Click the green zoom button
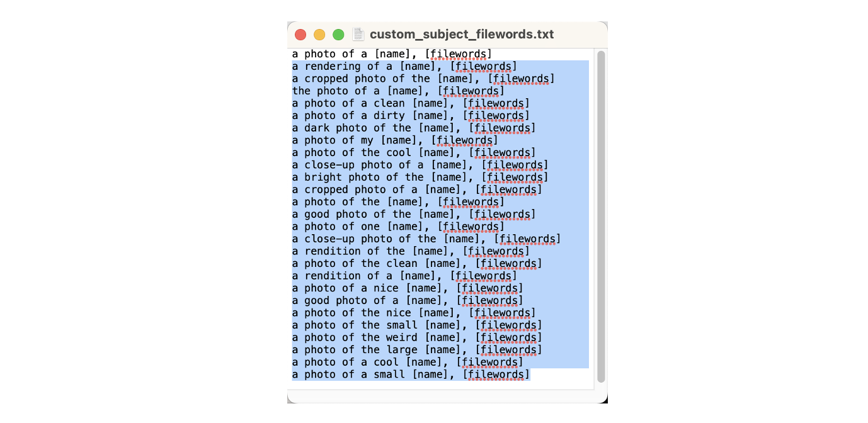The image size is (868, 423). tap(338, 34)
